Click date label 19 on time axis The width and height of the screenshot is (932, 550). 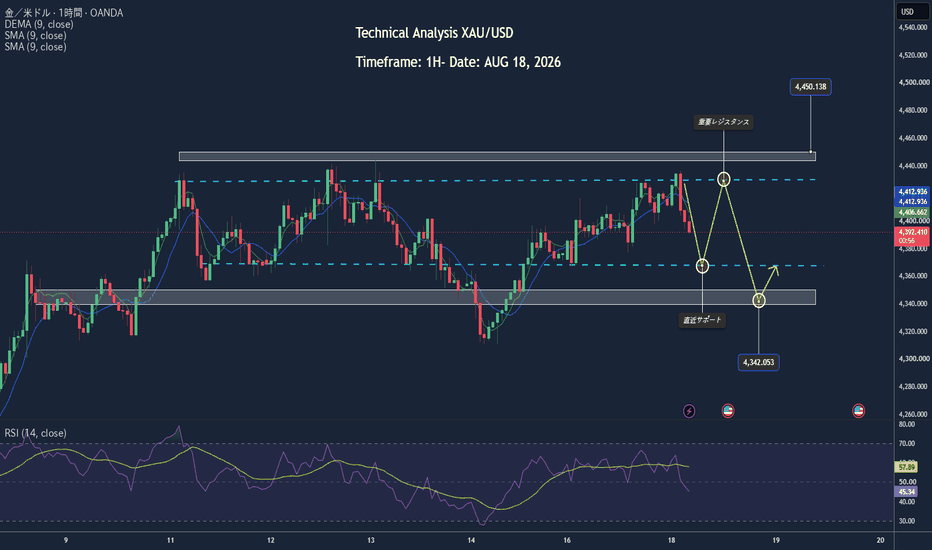click(776, 540)
